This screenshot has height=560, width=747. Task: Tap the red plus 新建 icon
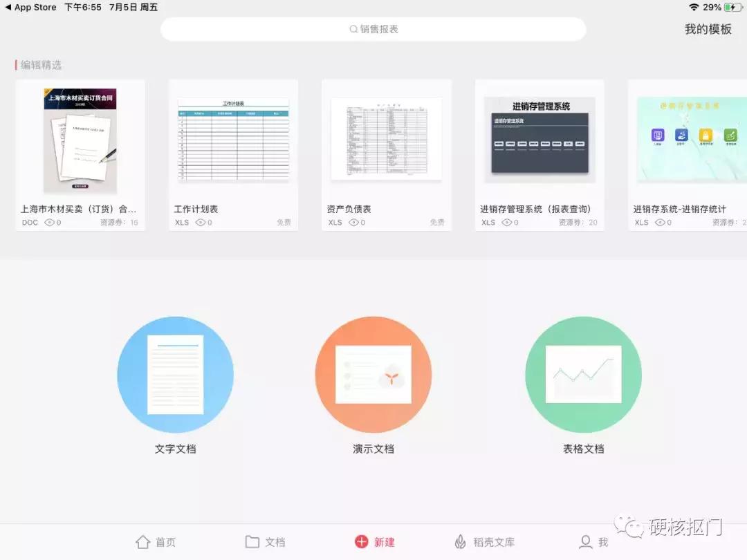(362, 541)
